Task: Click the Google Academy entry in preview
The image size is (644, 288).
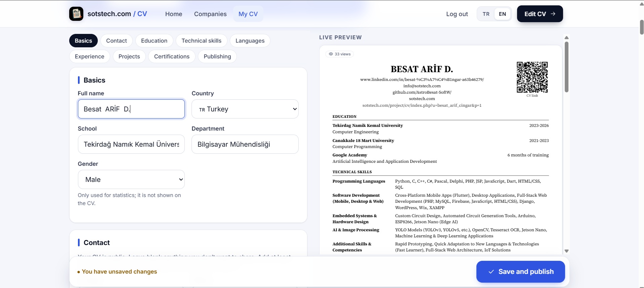Action: pos(350,155)
